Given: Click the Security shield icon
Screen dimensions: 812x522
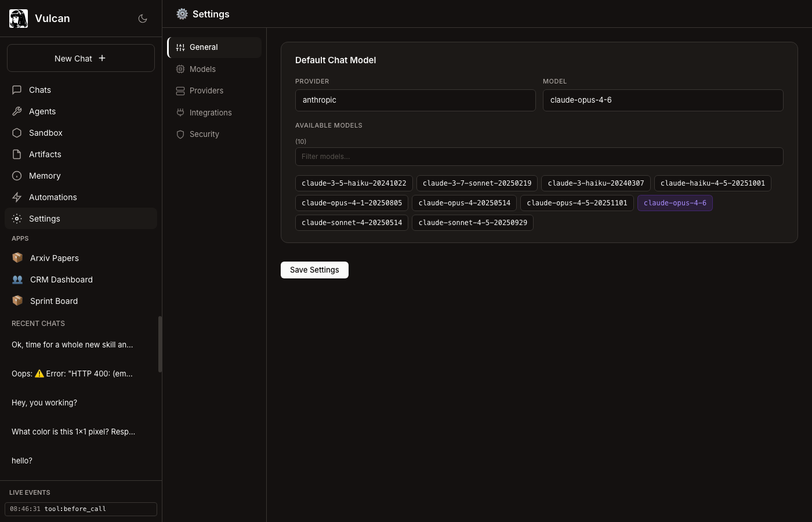Looking at the screenshot, I should 180,135.
